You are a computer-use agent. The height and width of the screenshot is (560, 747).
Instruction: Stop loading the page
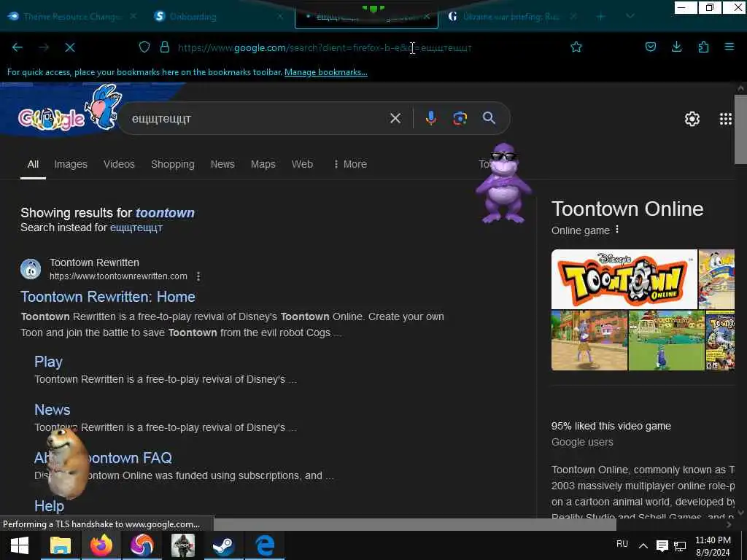click(69, 47)
